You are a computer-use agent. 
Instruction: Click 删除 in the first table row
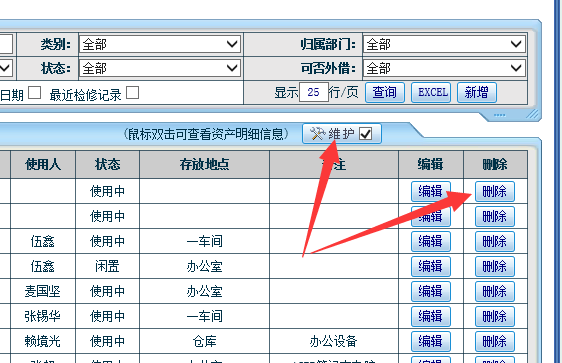coord(495,191)
